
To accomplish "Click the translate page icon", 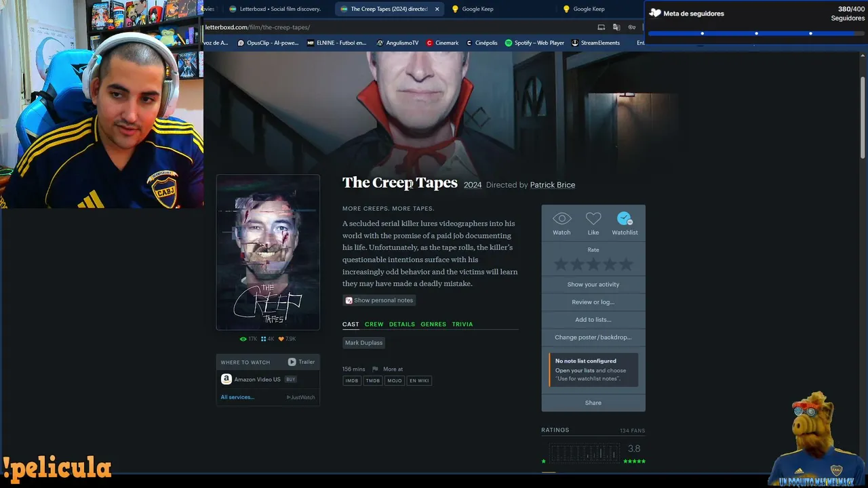I will [x=616, y=27].
